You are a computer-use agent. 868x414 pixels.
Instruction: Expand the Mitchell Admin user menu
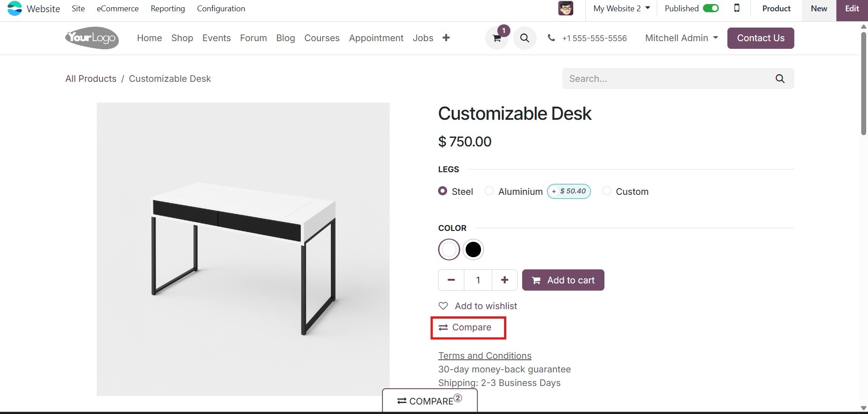[x=681, y=38]
